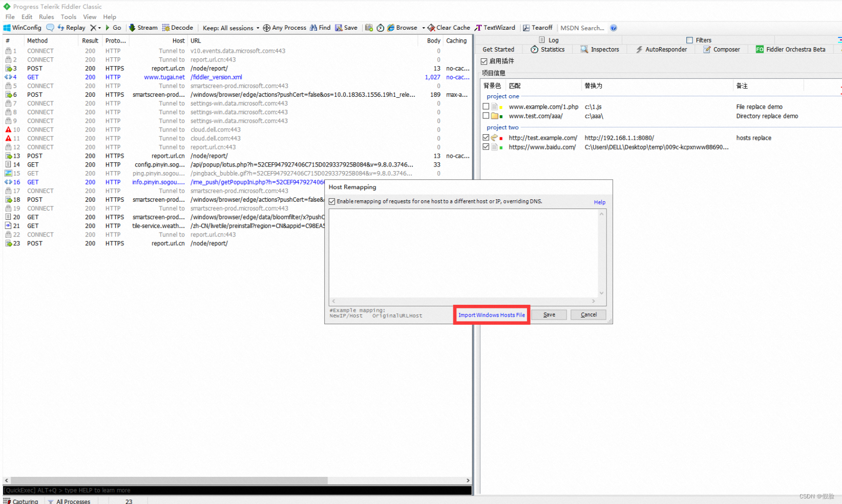842x504 pixels.
Task: Click Save in Host Remapping dialog
Action: click(x=549, y=315)
